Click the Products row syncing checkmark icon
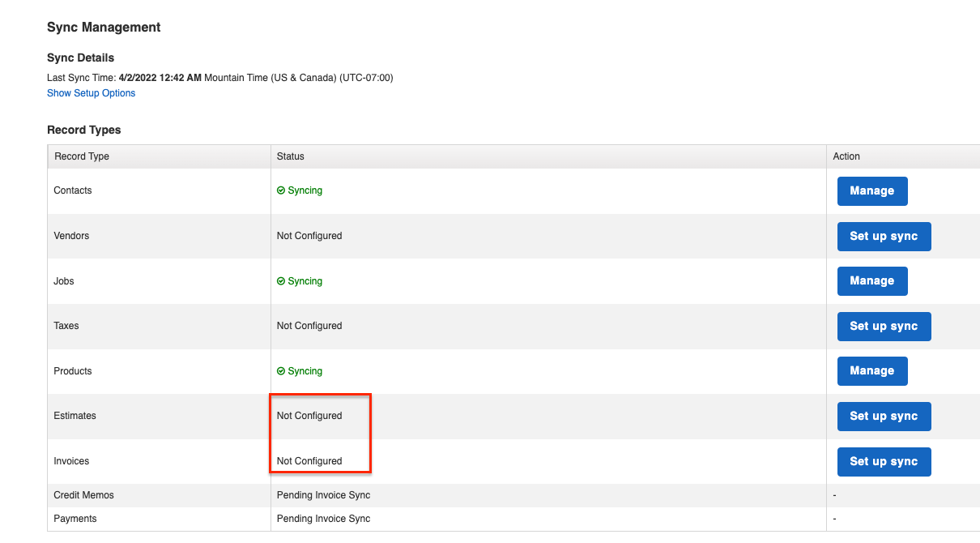 [x=281, y=370]
